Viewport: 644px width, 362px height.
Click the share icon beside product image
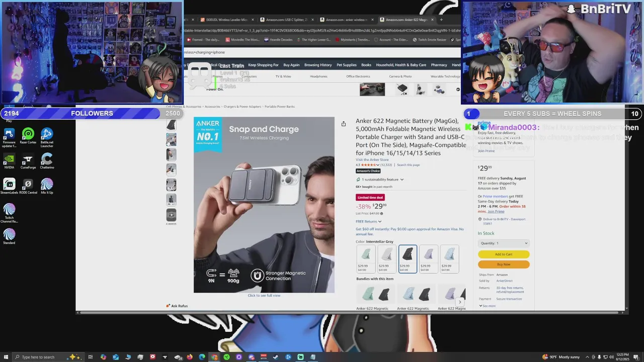click(344, 124)
